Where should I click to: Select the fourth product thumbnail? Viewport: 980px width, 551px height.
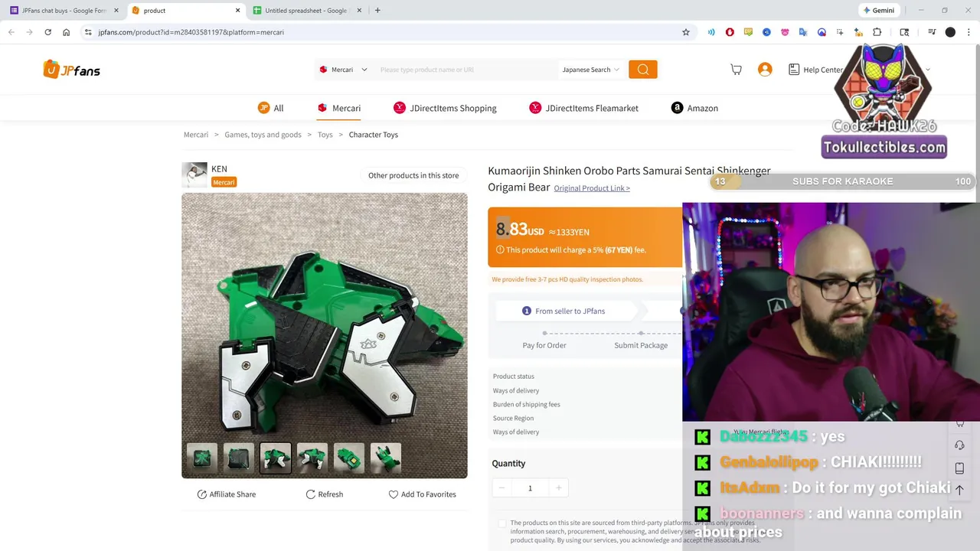pyautogui.click(x=312, y=458)
